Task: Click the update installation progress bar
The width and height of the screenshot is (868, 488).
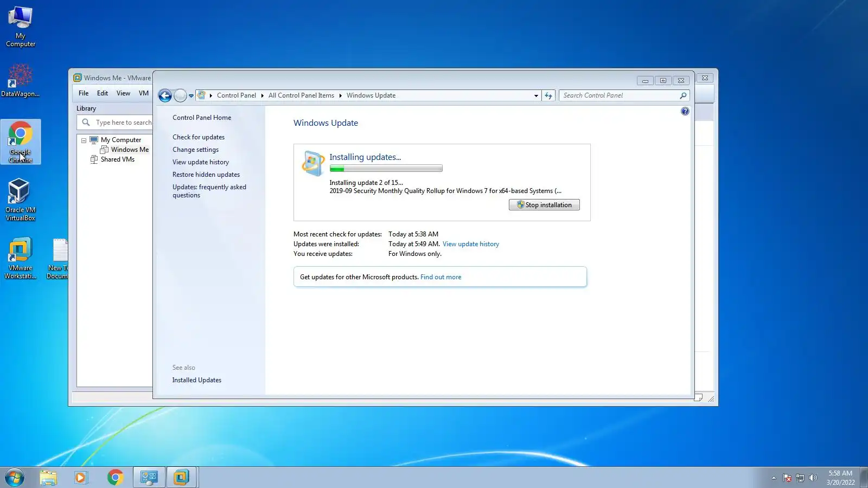Action: coord(386,169)
